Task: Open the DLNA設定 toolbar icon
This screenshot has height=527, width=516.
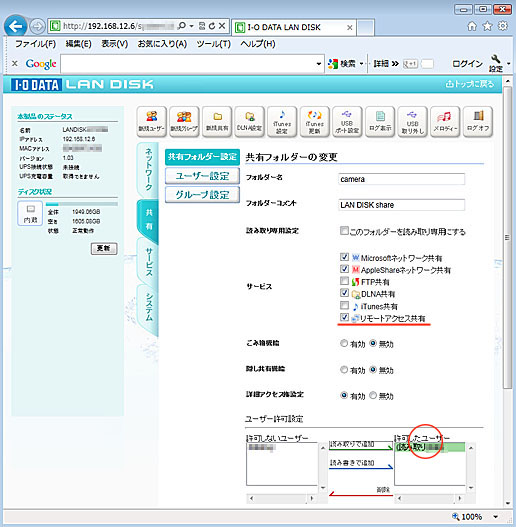Action: pyautogui.click(x=249, y=122)
